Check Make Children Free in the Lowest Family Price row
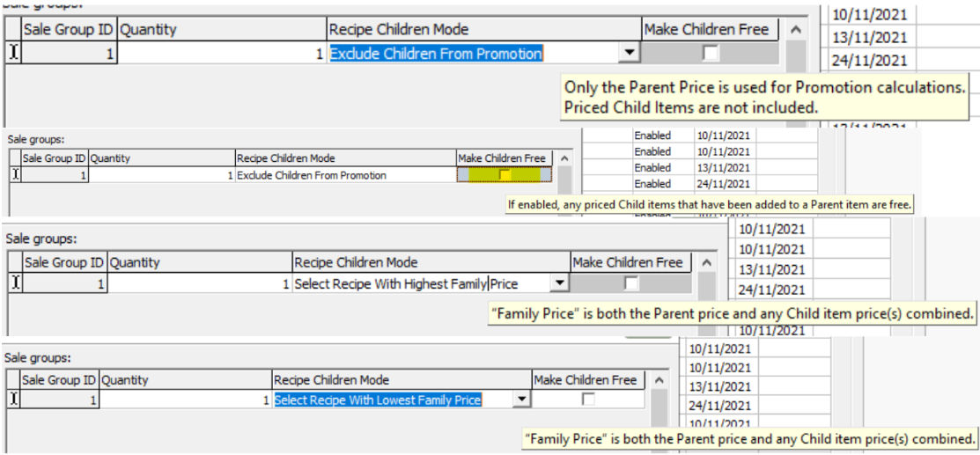The width and height of the screenshot is (980, 455). [x=587, y=400]
